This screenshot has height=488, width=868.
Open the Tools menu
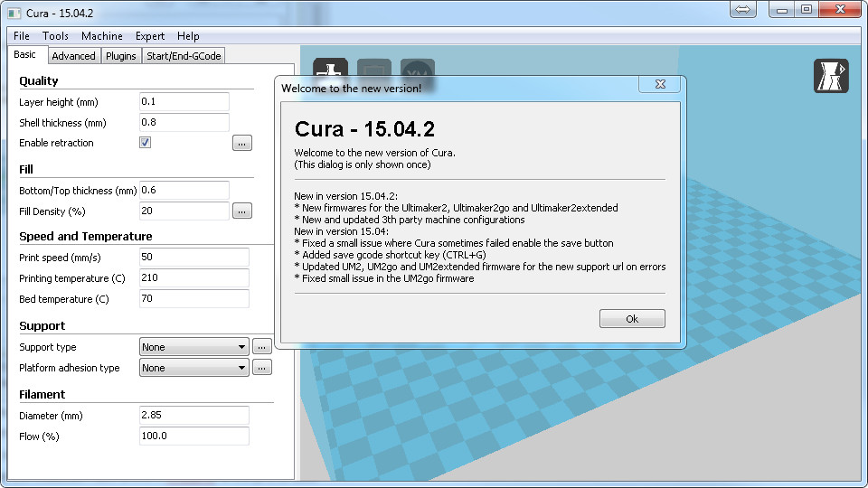(x=55, y=36)
